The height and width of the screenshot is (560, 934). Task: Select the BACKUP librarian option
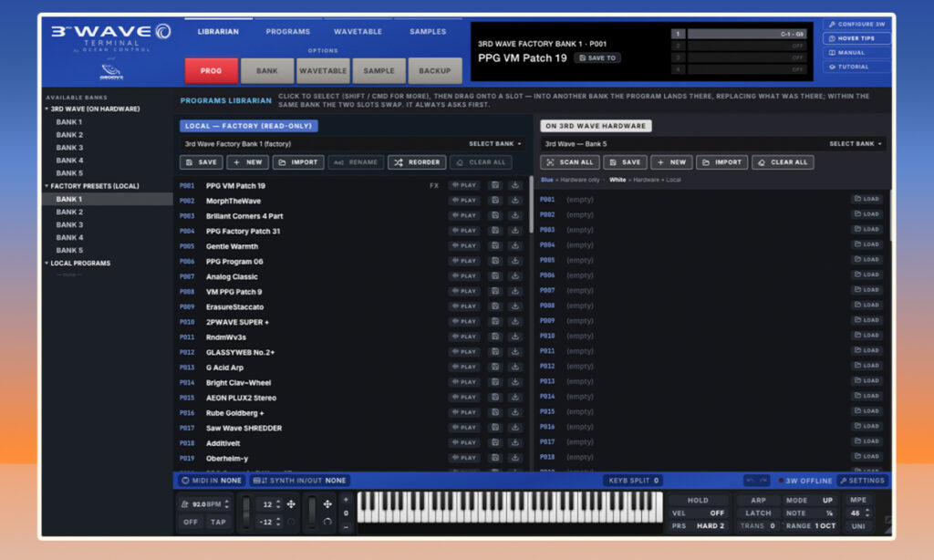click(x=435, y=70)
